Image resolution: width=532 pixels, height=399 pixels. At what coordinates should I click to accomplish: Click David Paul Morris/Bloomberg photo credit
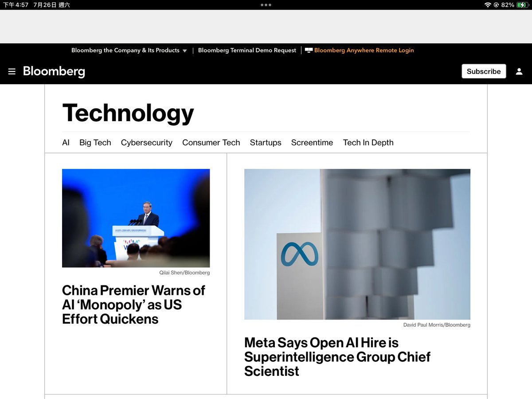[x=437, y=325]
